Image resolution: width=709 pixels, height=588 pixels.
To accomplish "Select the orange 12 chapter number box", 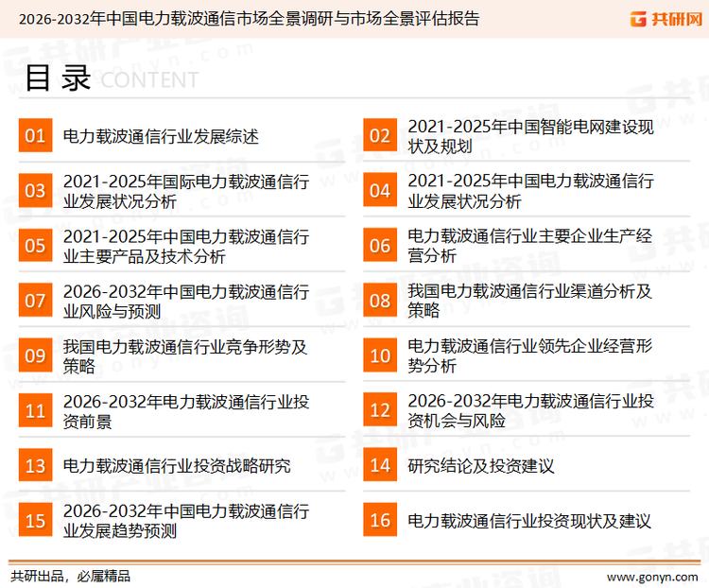I will tap(380, 410).
